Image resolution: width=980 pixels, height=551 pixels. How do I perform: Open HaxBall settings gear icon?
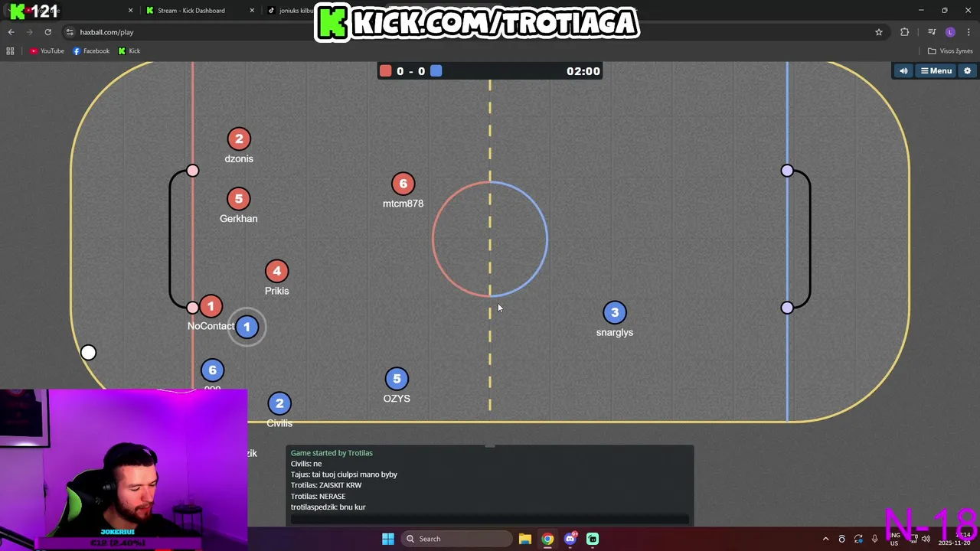[967, 70]
